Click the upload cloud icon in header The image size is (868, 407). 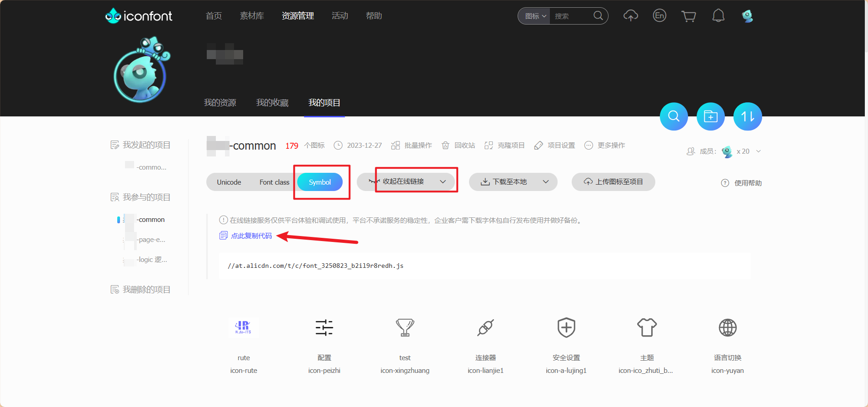point(630,16)
